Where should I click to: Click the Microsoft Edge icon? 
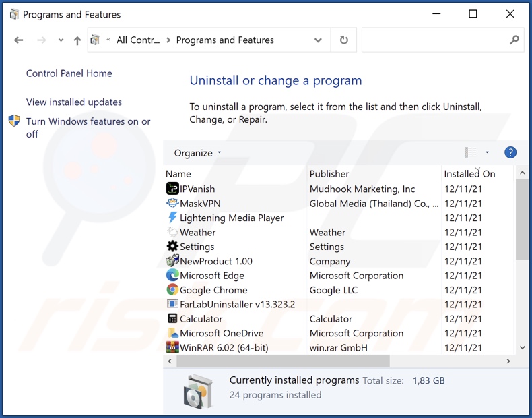point(172,275)
